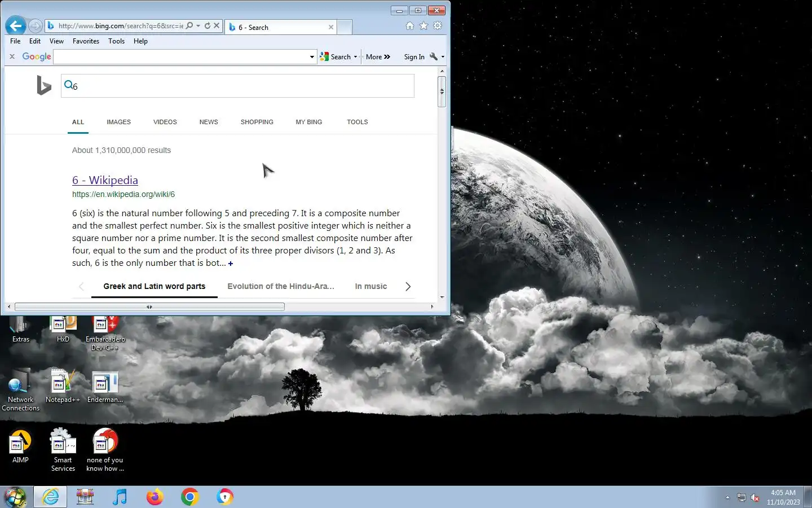Open the rightmost pinned taskbar app icon
812x508 pixels.
coord(224,497)
